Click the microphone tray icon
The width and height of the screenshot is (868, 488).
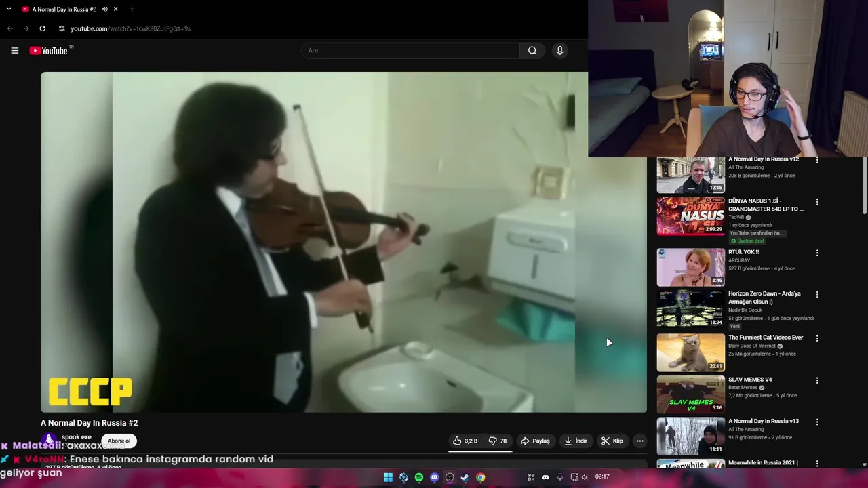tap(559, 477)
